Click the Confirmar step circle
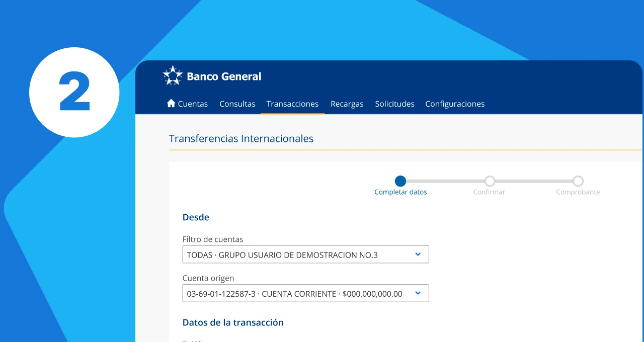 (x=490, y=181)
